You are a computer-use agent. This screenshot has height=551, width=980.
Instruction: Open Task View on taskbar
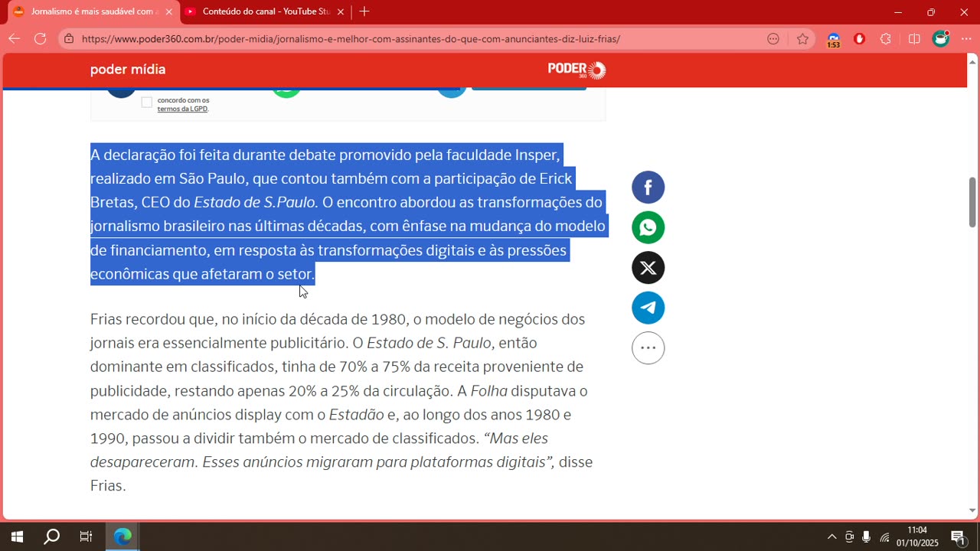tap(86, 536)
